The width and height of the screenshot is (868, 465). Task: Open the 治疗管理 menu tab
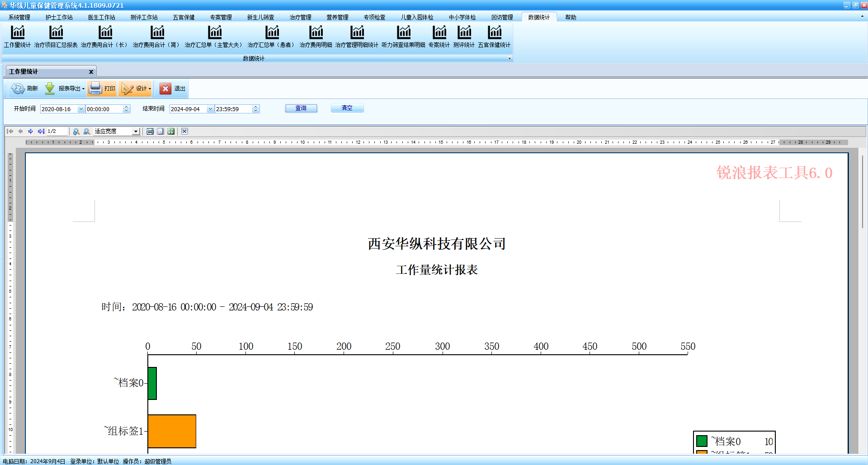(x=301, y=17)
